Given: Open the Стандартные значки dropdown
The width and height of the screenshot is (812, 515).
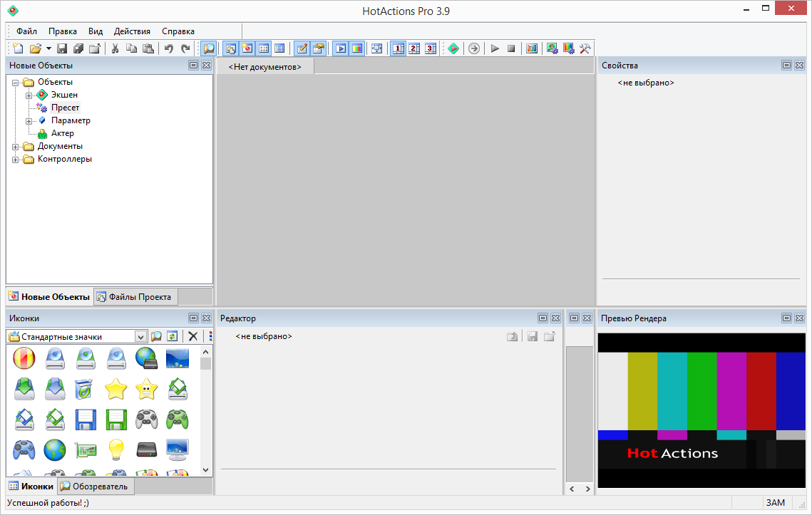Looking at the screenshot, I should (140, 337).
